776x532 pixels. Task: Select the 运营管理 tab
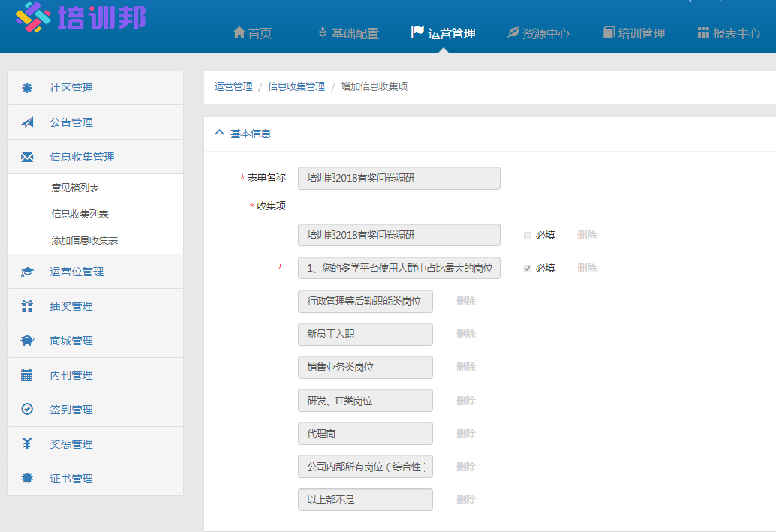coord(444,33)
